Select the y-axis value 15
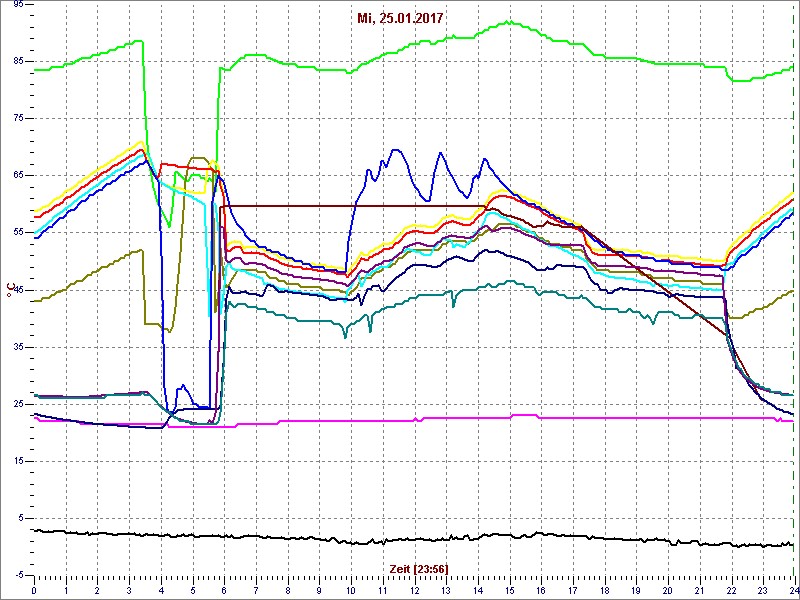The width and height of the screenshot is (800, 600). click(17, 461)
